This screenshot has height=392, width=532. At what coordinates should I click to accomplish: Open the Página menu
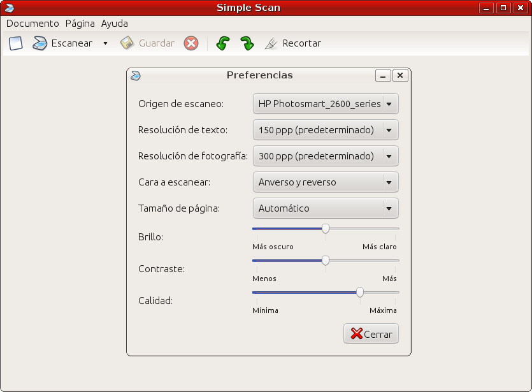coord(80,24)
